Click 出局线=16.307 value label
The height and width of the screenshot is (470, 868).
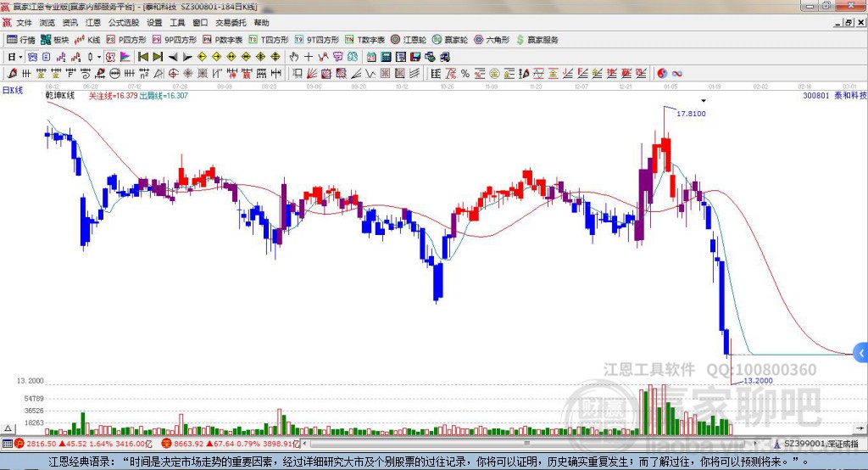(164, 96)
